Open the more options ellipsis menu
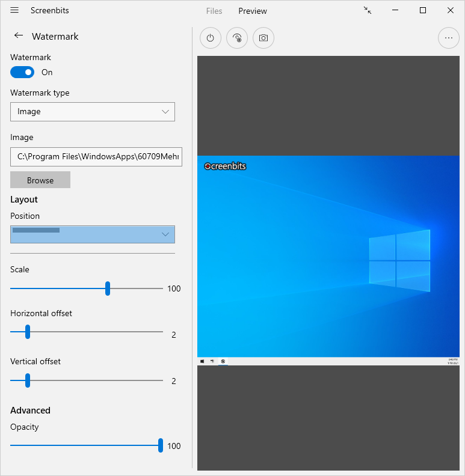This screenshot has width=465, height=476. [449, 38]
